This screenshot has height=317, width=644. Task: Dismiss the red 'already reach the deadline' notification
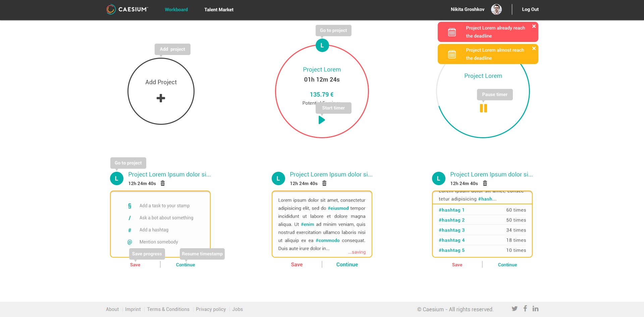(534, 26)
